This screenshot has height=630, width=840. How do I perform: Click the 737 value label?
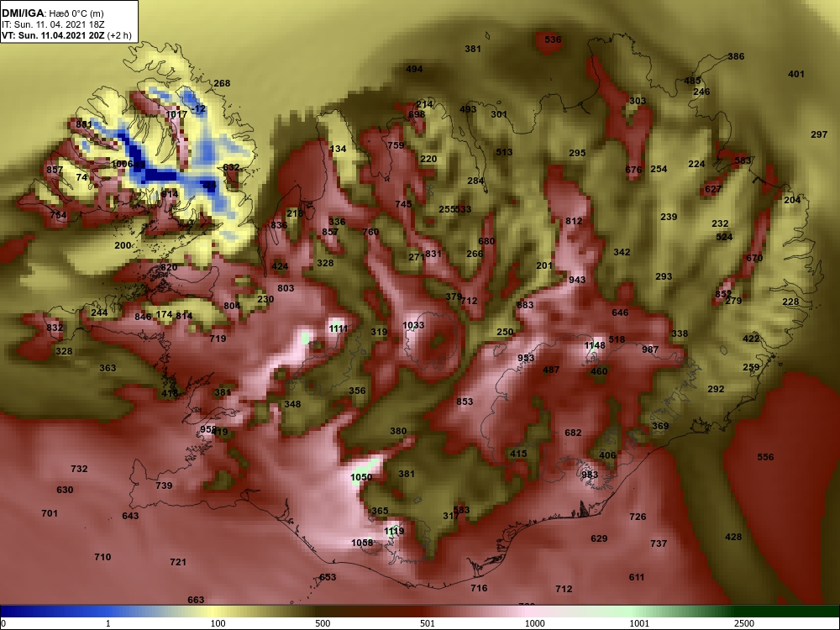[659, 543]
